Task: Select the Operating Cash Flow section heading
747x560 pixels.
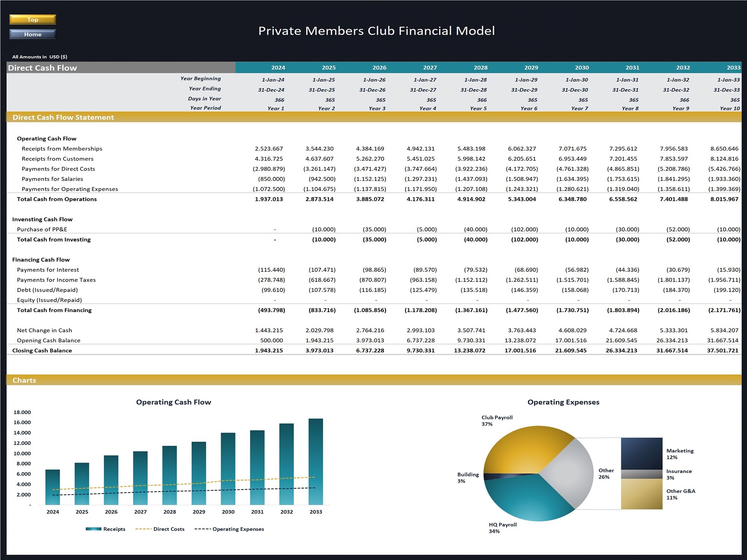Action: pyautogui.click(x=47, y=139)
